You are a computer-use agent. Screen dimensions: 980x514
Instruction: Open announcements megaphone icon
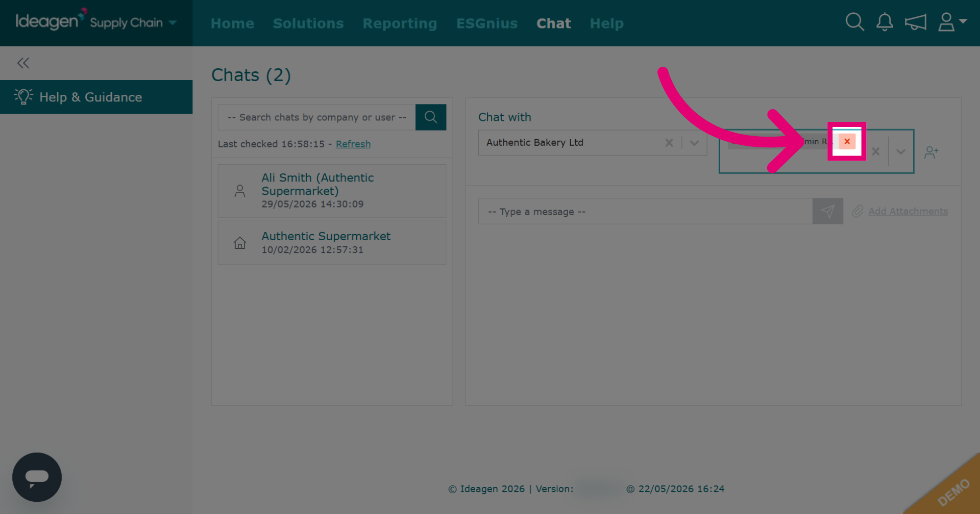click(916, 22)
